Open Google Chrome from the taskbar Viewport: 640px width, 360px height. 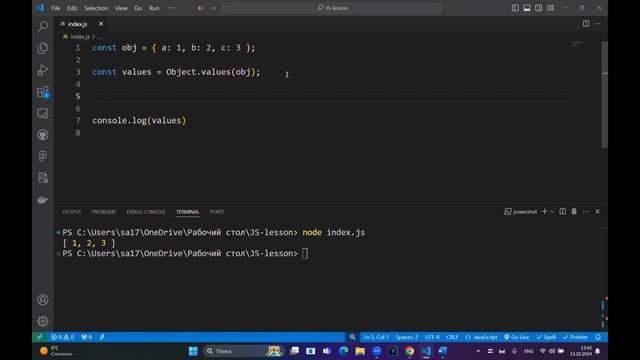click(x=409, y=351)
